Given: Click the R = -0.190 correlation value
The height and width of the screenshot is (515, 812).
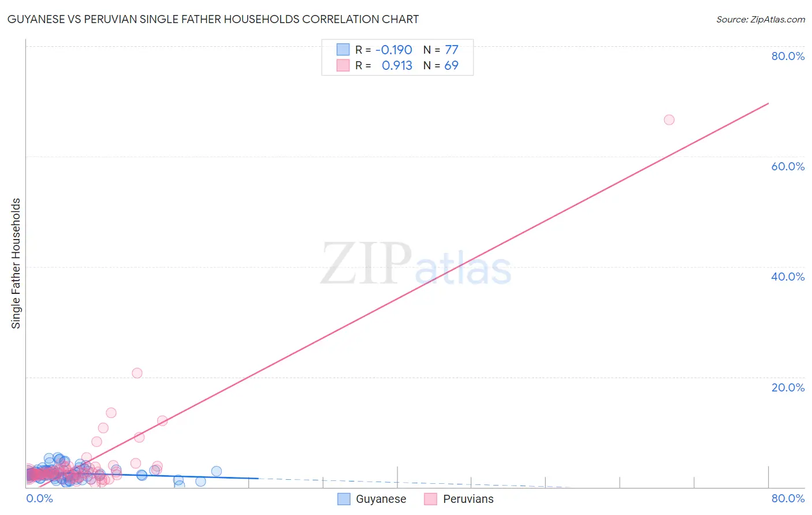Looking at the screenshot, I should coord(383,50).
